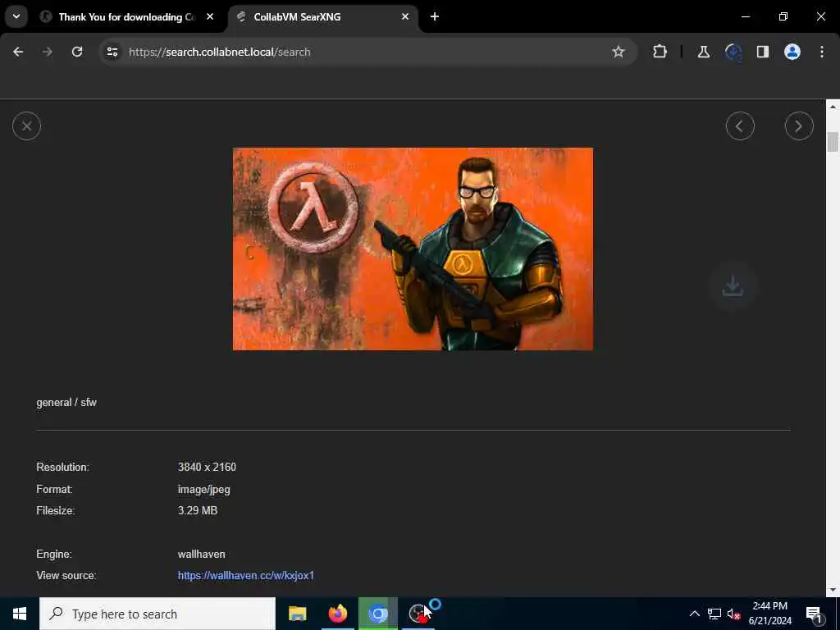Viewport: 840px width, 630px height.
Task: Click the scrollbar up arrow
Action: [833, 107]
